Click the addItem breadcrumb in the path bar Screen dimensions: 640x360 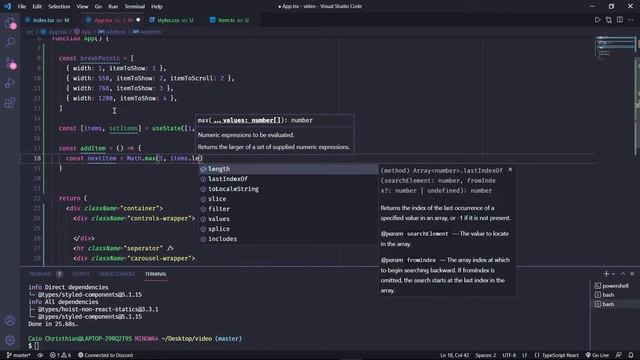coord(112,32)
